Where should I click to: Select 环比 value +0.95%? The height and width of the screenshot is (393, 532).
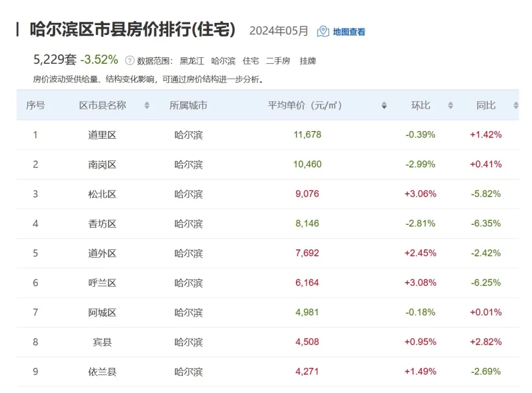click(x=421, y=342)
